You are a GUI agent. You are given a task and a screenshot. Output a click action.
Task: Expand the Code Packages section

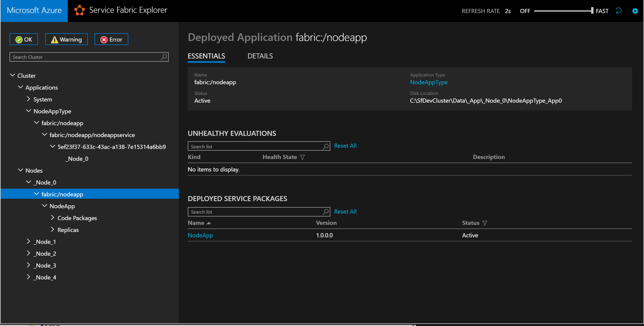[53, 218]
